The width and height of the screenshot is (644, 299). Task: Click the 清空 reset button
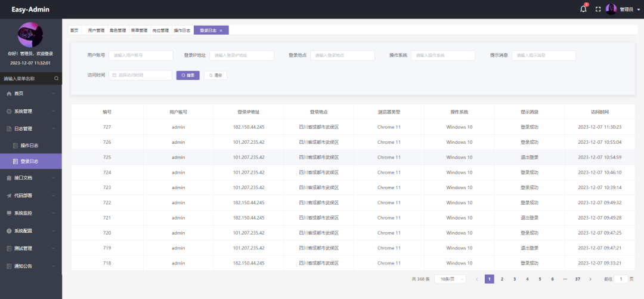(216, 75)
